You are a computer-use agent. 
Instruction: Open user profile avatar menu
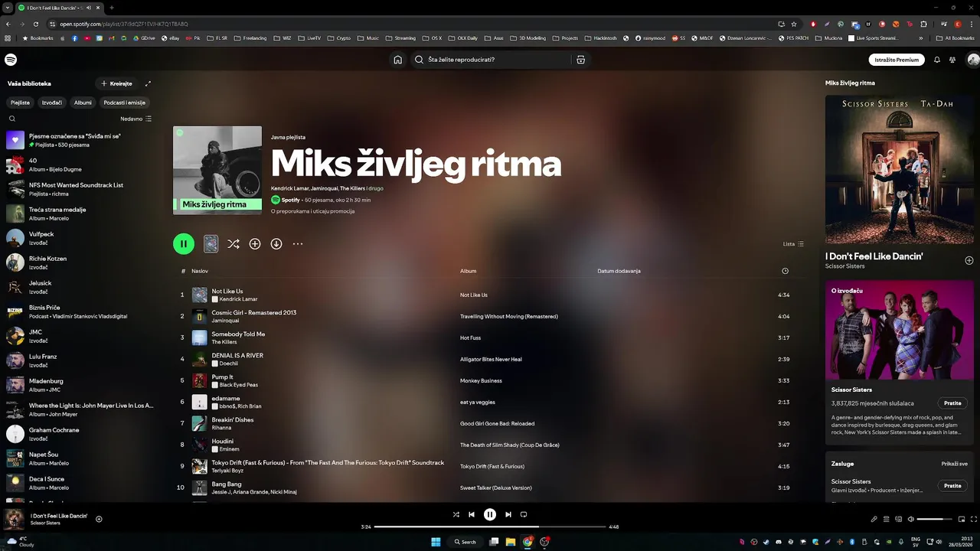pyautogui.click(x=973, y=60)
